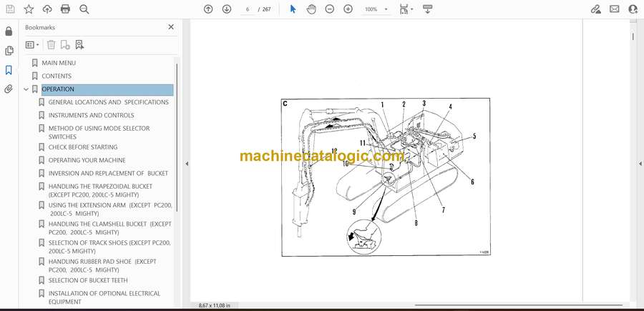Print the document
Viewport: 644px width, 311px height.
point(65,9)
